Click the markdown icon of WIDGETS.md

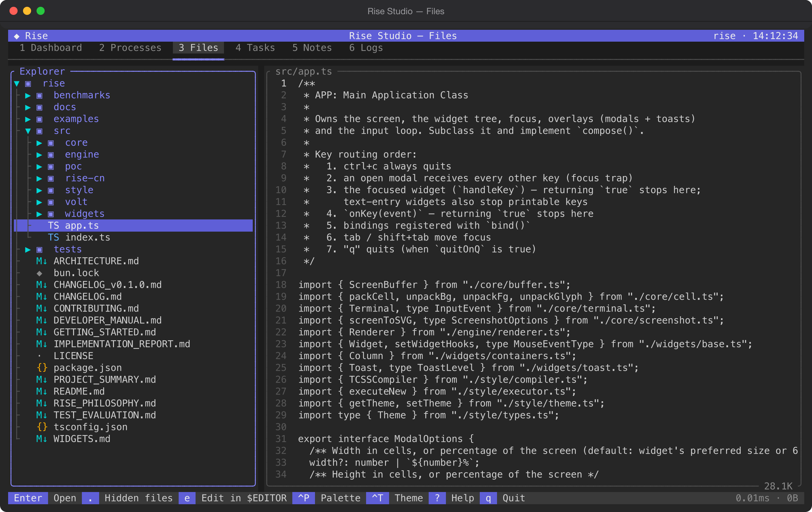42,439
